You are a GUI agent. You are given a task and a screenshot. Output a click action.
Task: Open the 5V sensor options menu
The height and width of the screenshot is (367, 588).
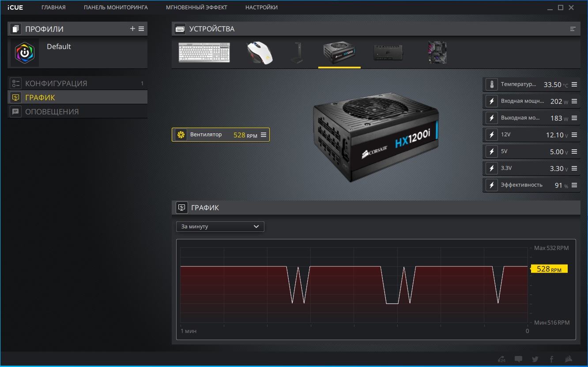(574, 151)
